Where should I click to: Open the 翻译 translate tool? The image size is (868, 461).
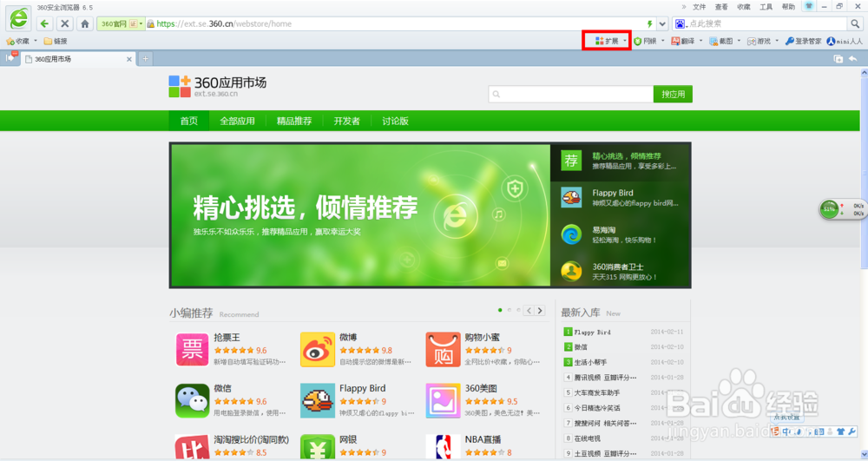(x=683, y=41)
